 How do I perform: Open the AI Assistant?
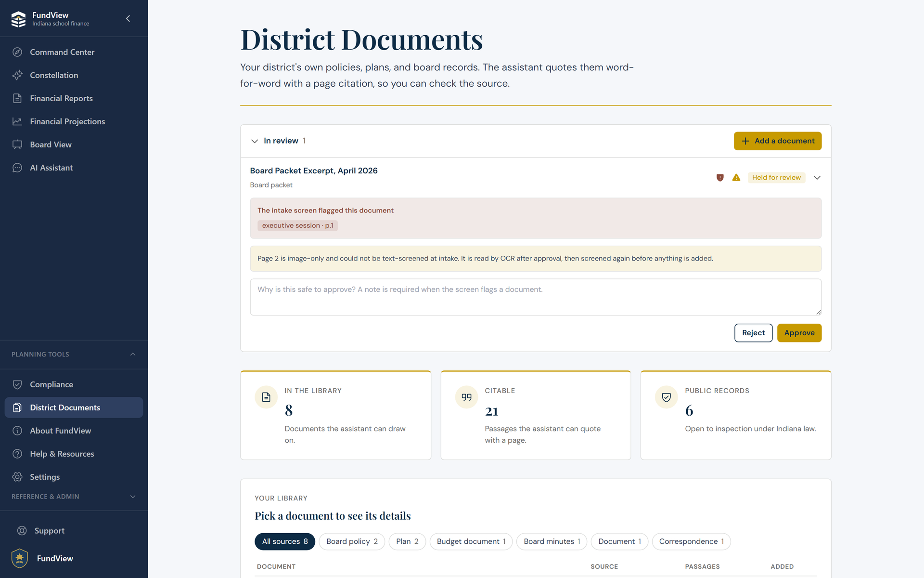(74, 168)
